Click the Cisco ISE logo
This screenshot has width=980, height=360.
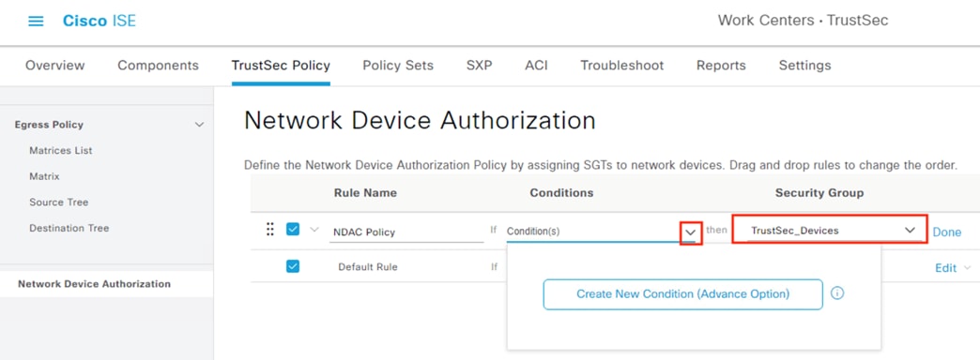(100, 22)
